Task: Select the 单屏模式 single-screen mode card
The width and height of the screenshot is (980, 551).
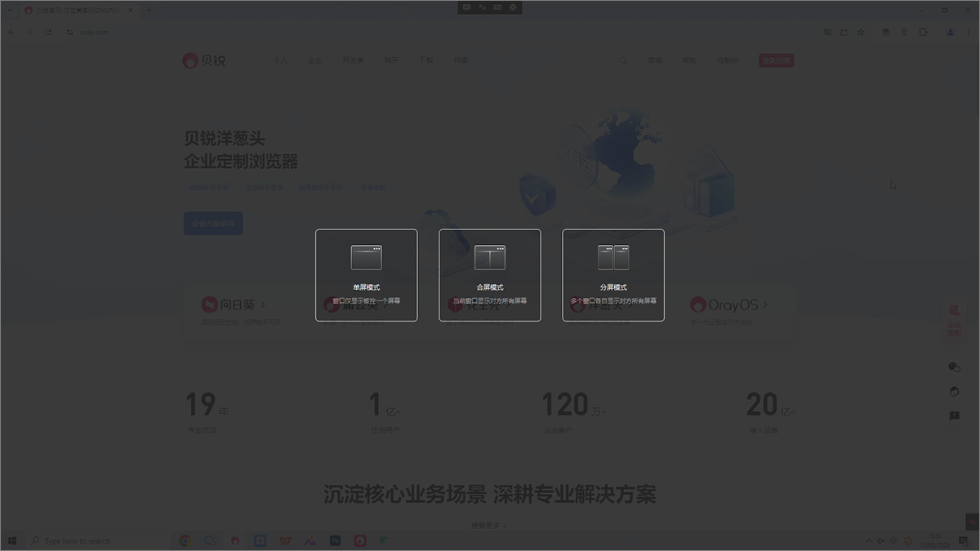Action: [366, 275]
